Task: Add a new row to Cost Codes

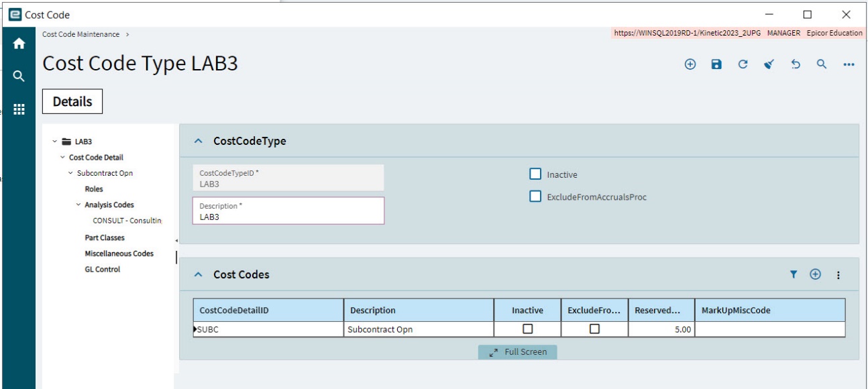Action: [815, 274]
